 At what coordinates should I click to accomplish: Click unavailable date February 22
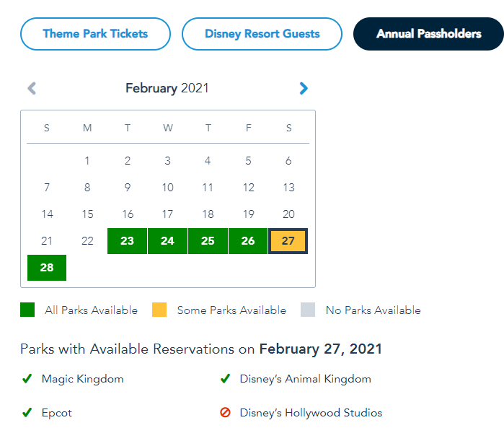point(87,241)
